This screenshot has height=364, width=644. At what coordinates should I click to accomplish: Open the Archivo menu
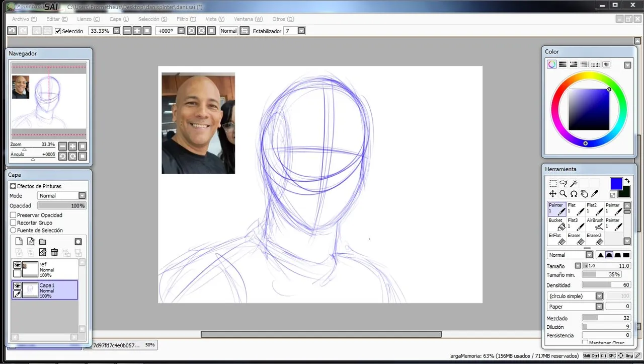(24, 19)
